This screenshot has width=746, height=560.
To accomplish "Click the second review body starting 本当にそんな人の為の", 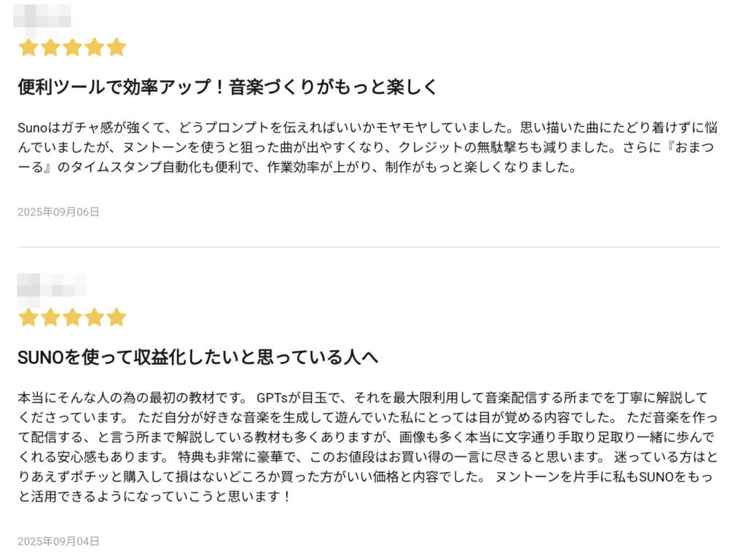I will (368, 447).
